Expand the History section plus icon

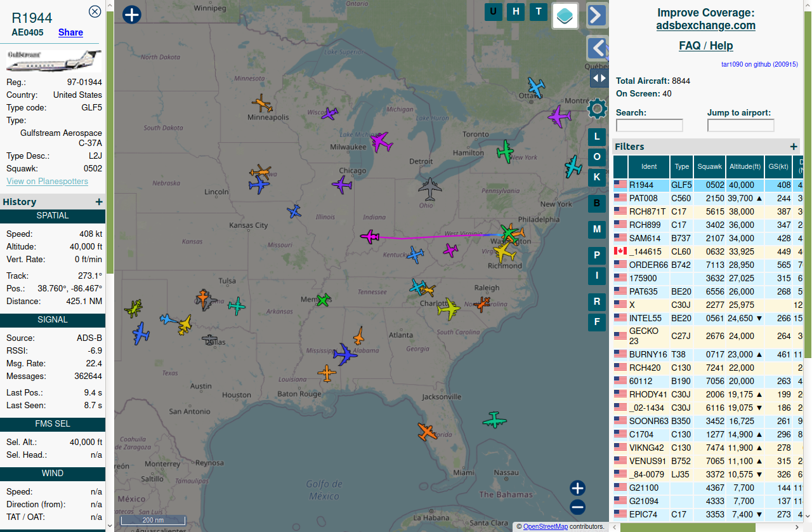tap(99, 202)
